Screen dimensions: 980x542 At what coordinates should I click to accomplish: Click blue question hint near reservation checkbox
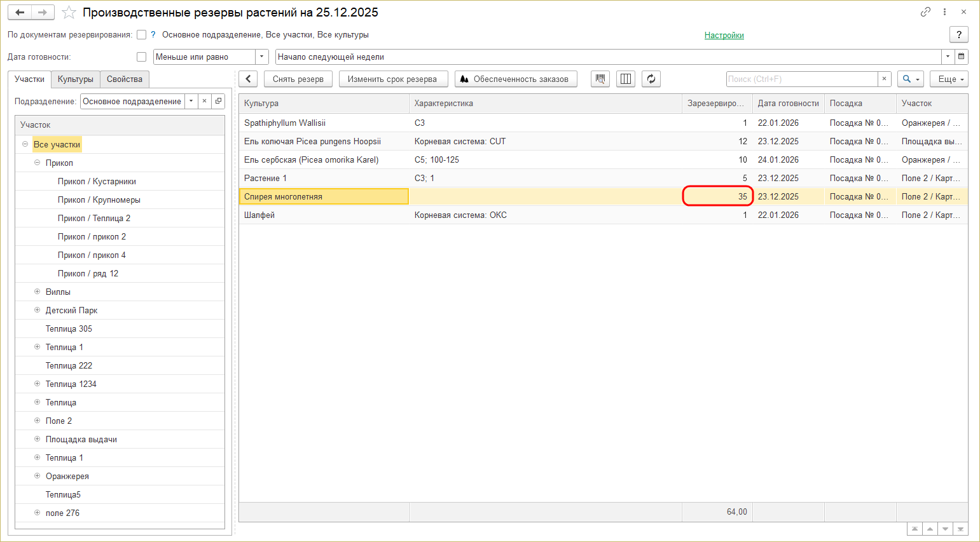coord(153,35)
